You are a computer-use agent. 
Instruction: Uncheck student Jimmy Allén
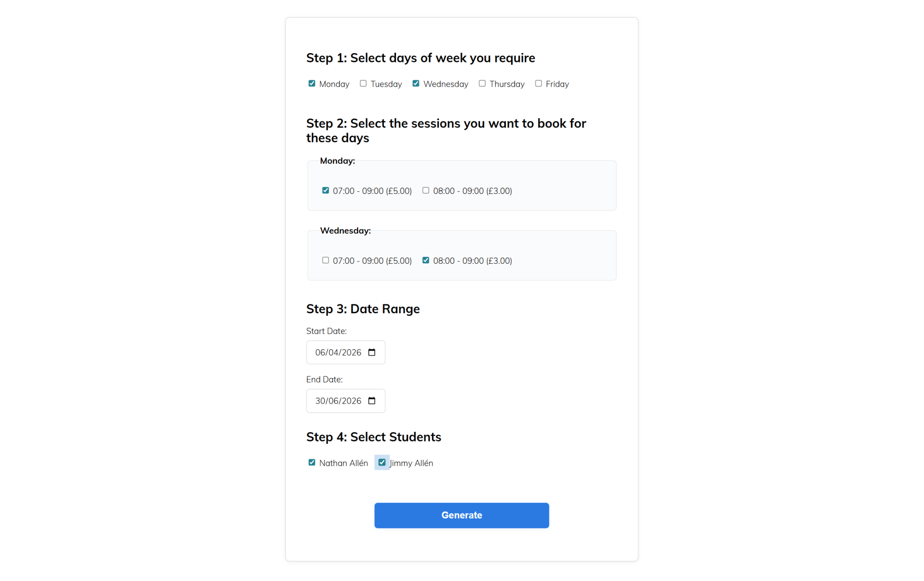pyautogui.click(x=382, y=462)
